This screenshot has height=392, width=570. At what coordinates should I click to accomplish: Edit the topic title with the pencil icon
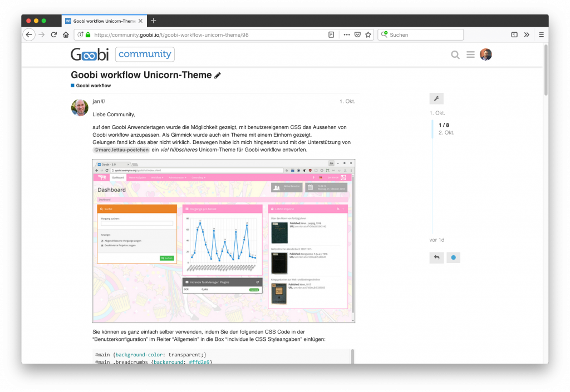click(218, 76)
